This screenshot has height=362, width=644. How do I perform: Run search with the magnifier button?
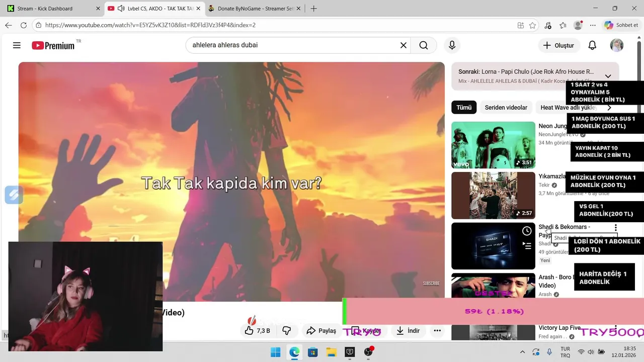click(x=424, y=45)
